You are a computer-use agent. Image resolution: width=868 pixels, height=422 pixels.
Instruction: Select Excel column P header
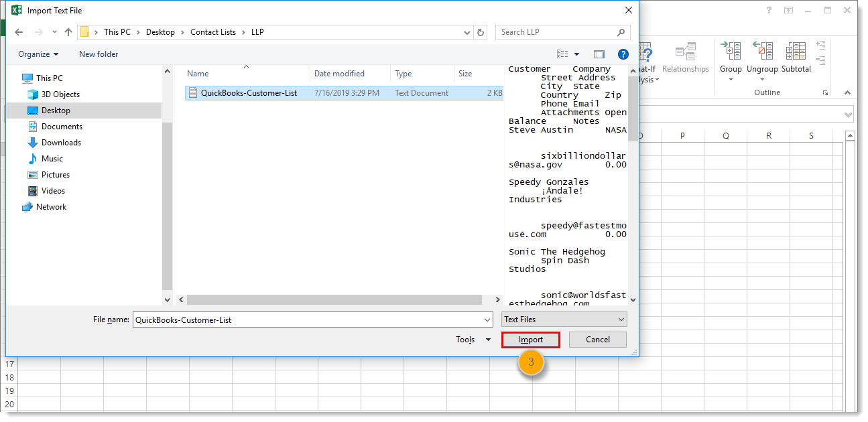point(682,136)
